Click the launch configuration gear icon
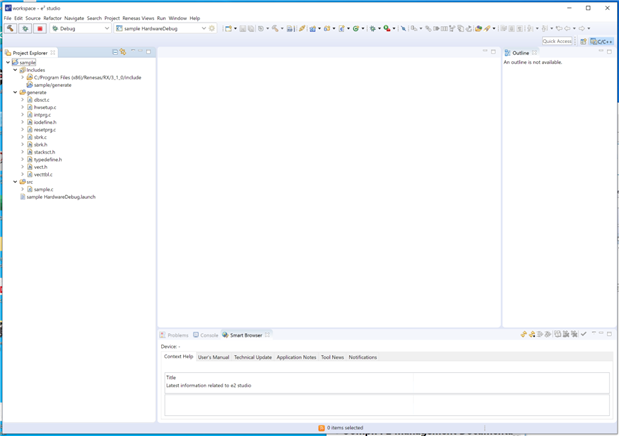 pos(212,28)
